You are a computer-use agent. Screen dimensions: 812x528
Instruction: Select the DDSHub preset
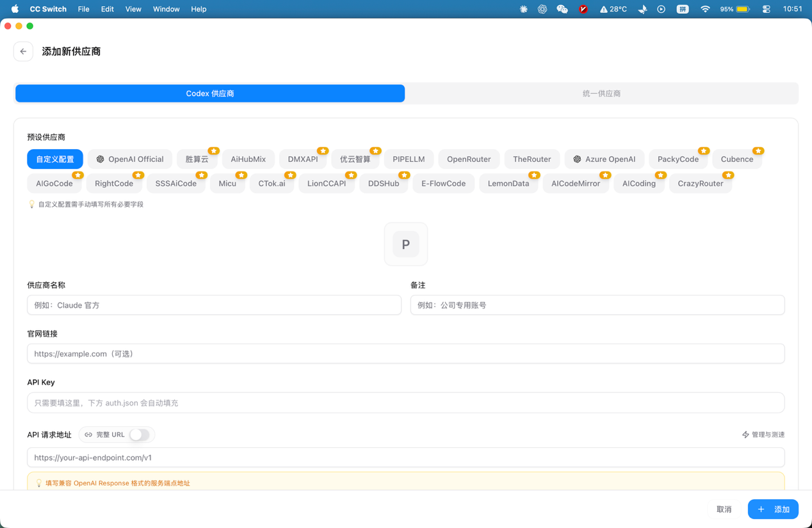384,184
